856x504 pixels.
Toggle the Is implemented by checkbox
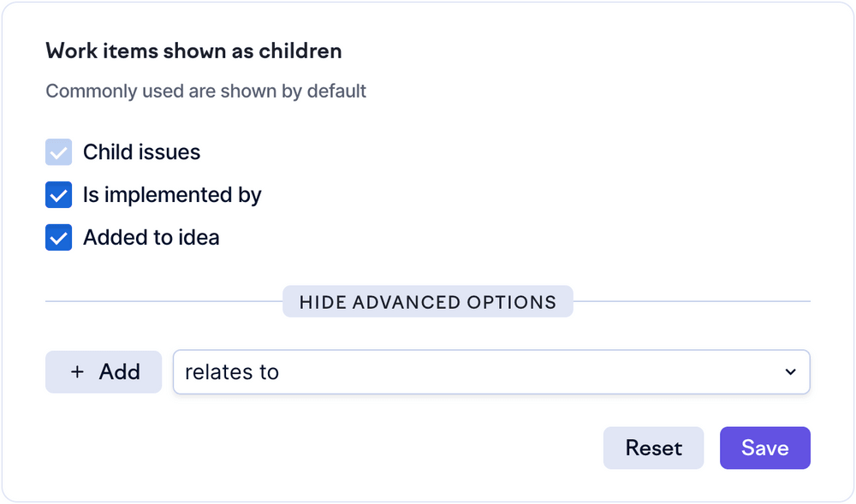point(58,196)
